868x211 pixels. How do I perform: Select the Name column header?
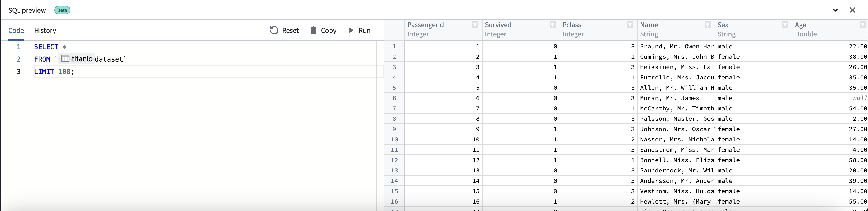(676, 29)
